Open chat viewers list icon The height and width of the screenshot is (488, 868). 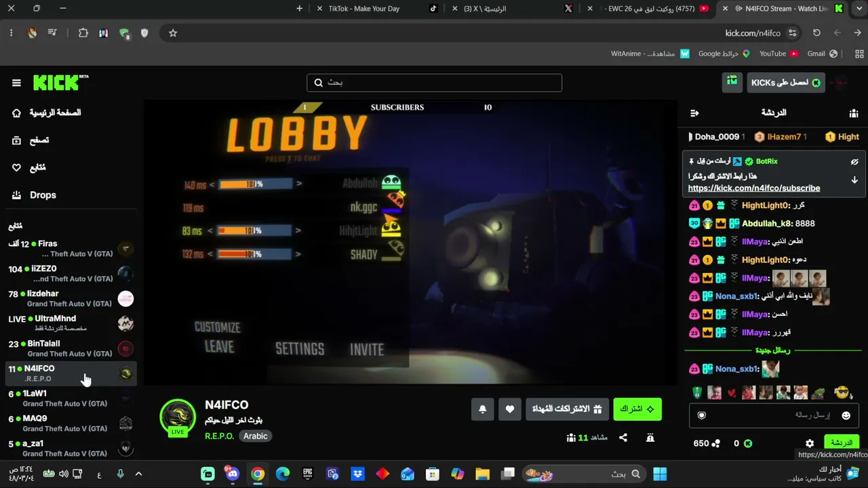point(854,113)
